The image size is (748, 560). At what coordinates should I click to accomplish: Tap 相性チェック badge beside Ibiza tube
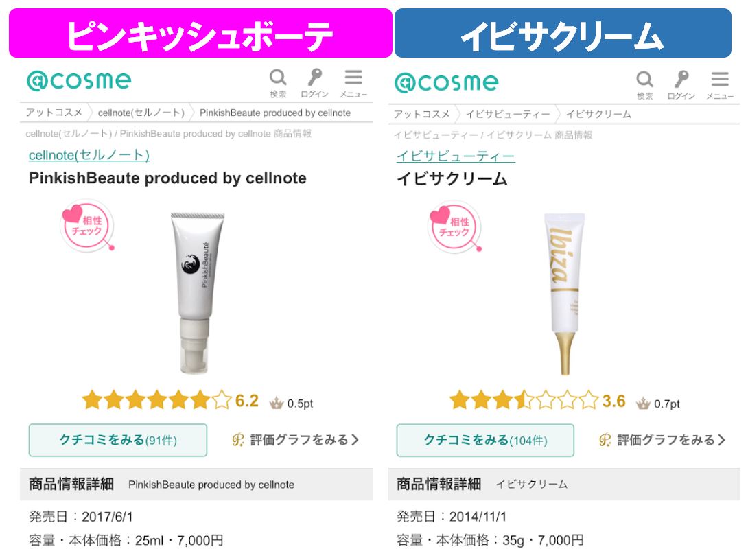[x=455, y=227]
